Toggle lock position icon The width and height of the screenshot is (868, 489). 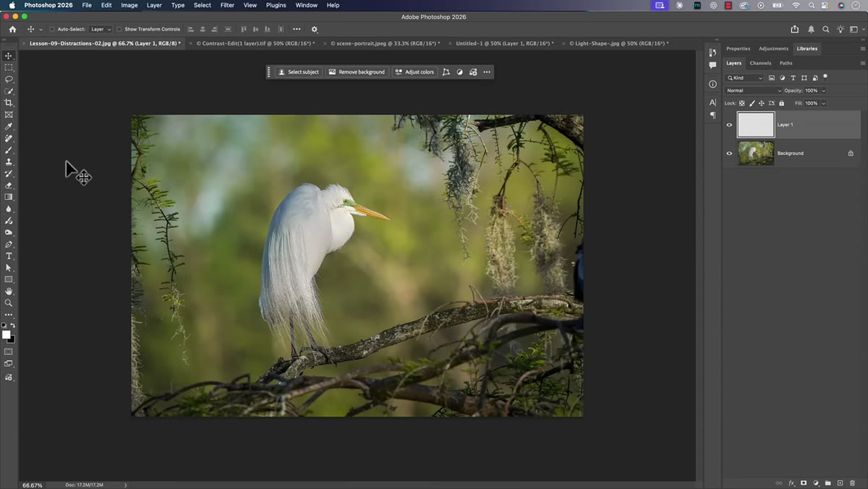(762, 103)
